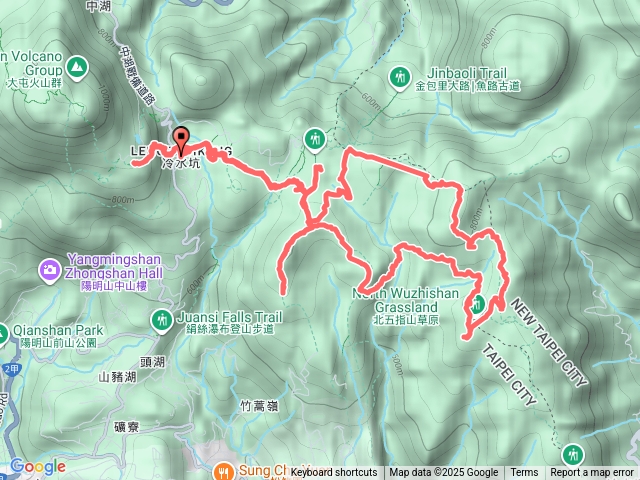Click the Map data ©2025 Google text
The width and height of the screenshot is (640, 480).
pos(444,473)
